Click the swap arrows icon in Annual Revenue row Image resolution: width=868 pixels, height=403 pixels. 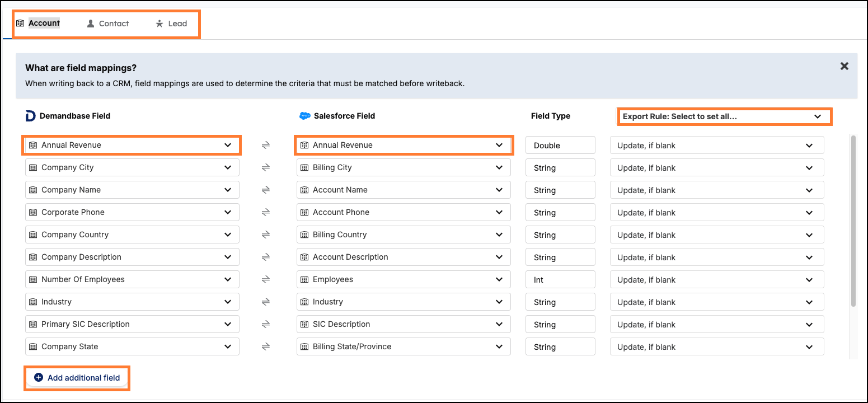point(266,145)
